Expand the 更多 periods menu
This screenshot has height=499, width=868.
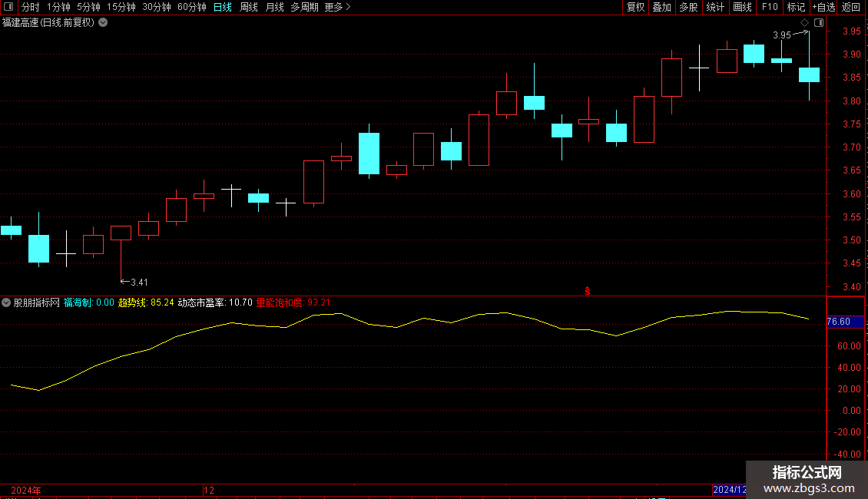337,7
